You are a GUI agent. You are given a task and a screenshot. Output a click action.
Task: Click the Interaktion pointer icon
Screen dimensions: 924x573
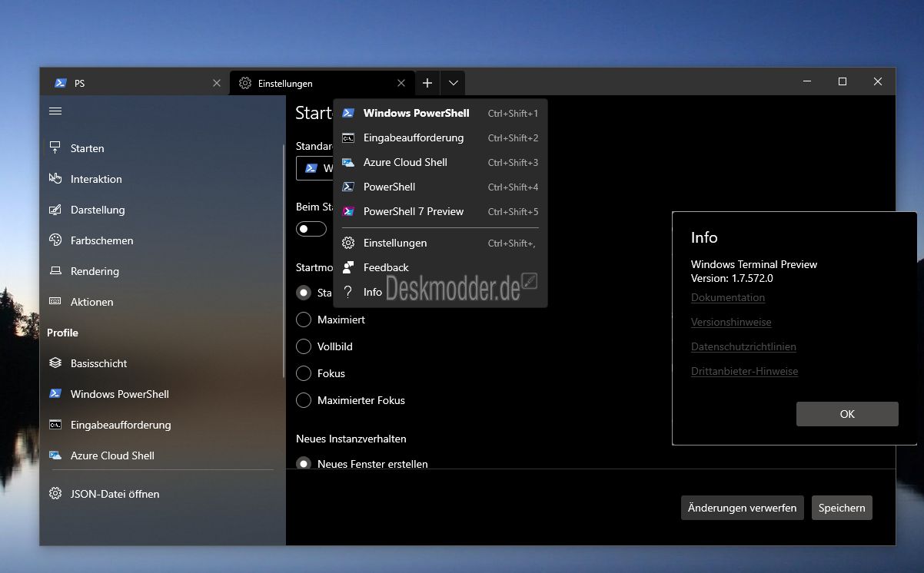click(x=55, y=178)
